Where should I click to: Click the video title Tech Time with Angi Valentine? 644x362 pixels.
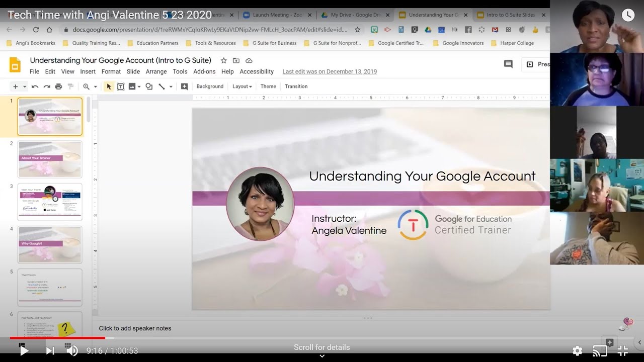110,15
